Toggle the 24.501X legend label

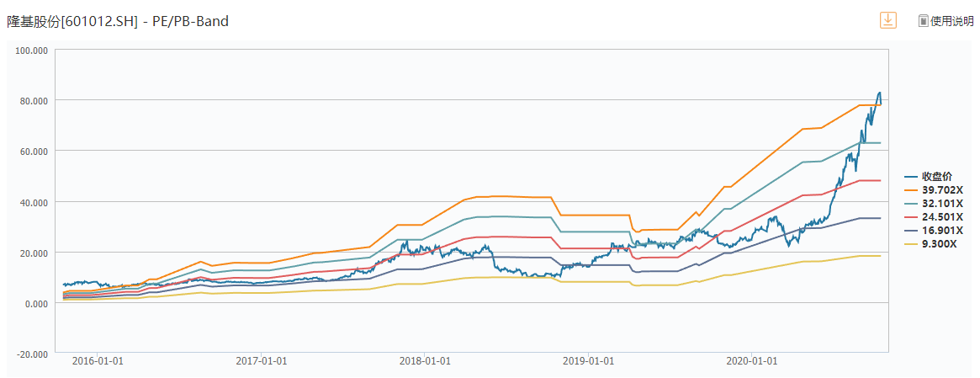pos(942,216)
